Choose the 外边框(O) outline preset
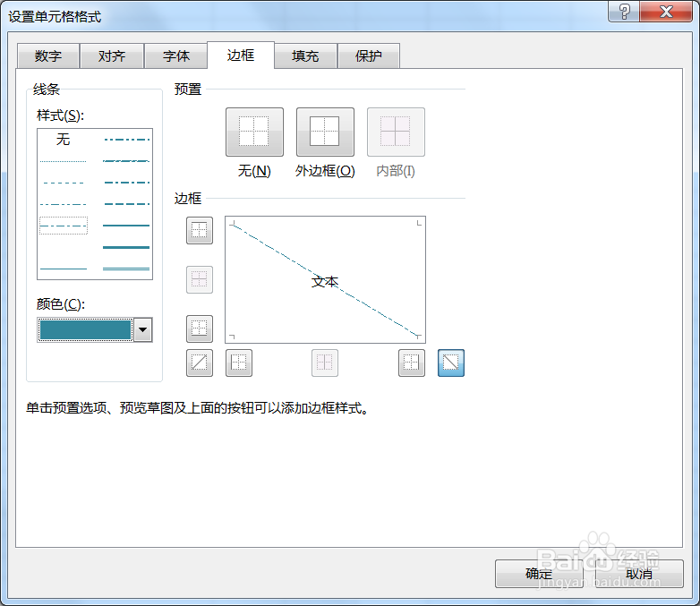Image resolution: width=700 pixels, height=606 pixels. (x=325, y=132)
